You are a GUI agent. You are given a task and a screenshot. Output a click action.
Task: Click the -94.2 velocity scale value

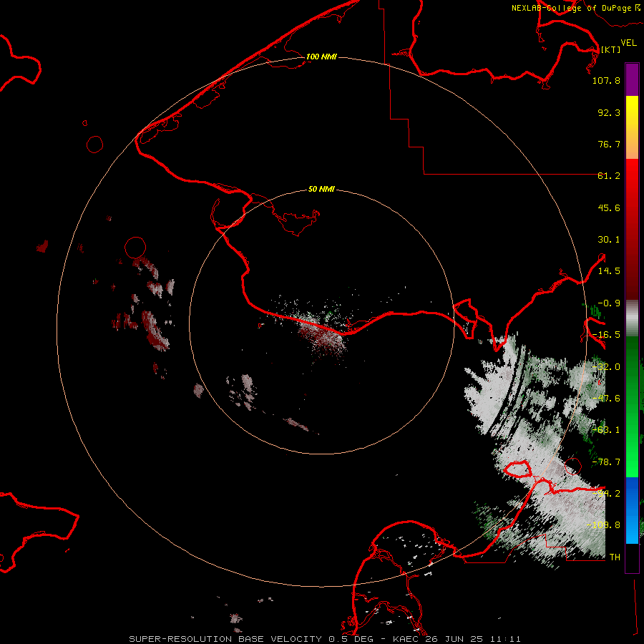606,494
